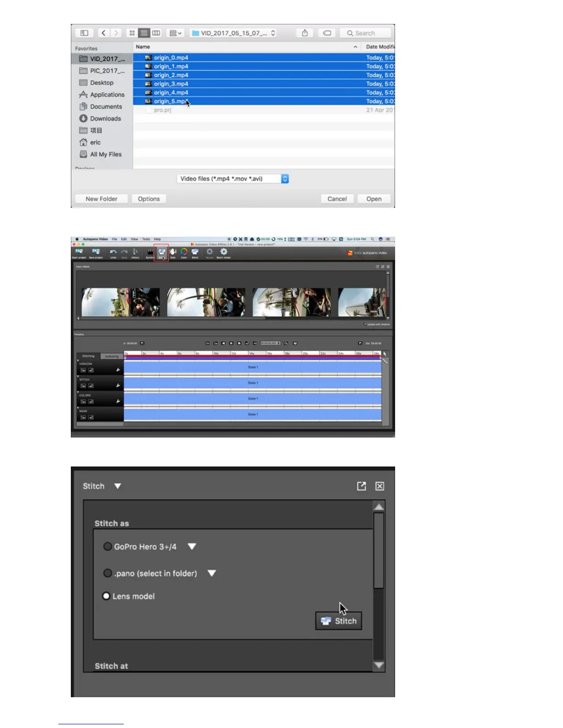Click State 1 block in STITCH track

click(x=253, y=383)
